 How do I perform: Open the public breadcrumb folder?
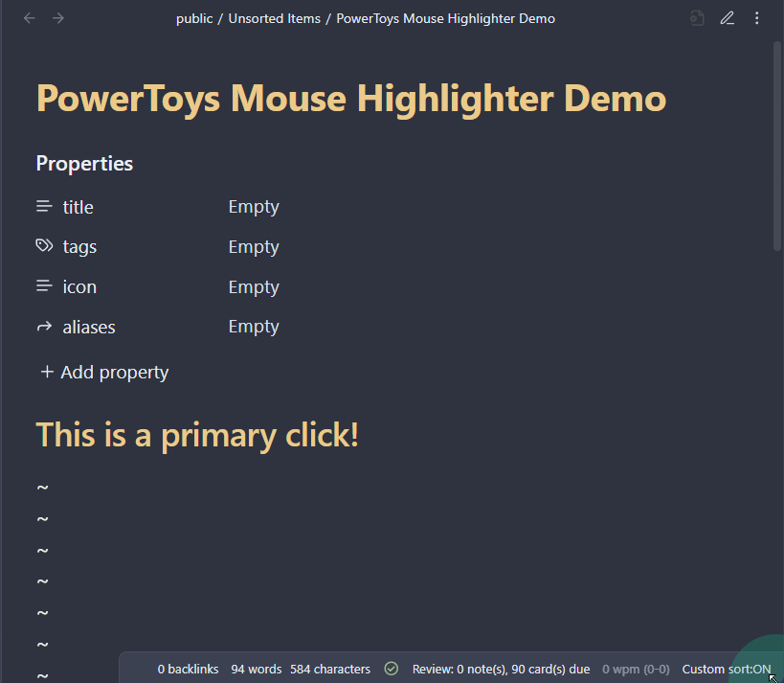[194, 18]
